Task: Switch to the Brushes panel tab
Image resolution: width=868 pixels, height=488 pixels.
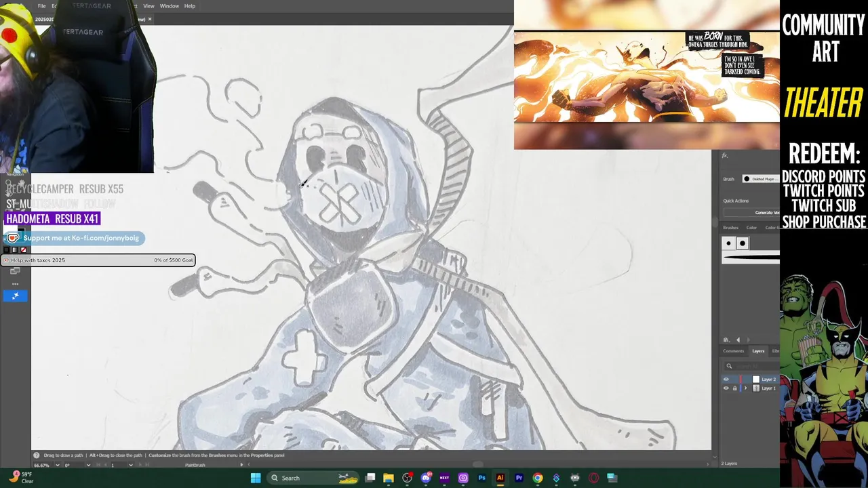Action: pyautogui.click(x=730, y=228)
